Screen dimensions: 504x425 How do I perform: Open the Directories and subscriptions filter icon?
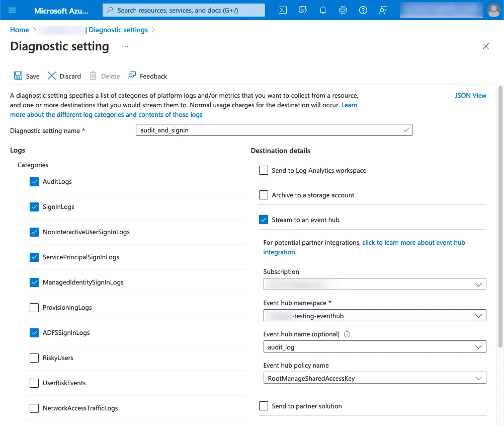(x=302, y=10)
